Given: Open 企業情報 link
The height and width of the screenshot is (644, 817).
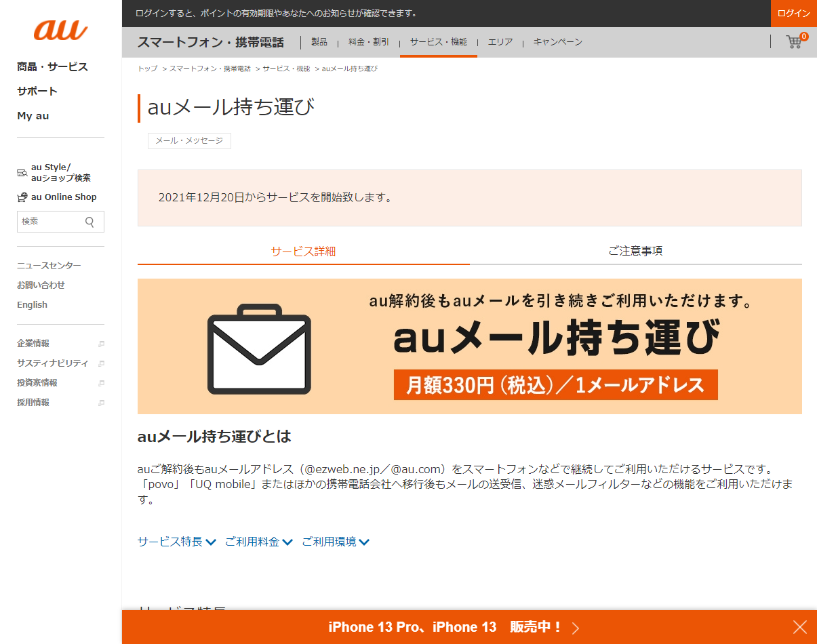Looking at the screenshot, I should 33,344.
